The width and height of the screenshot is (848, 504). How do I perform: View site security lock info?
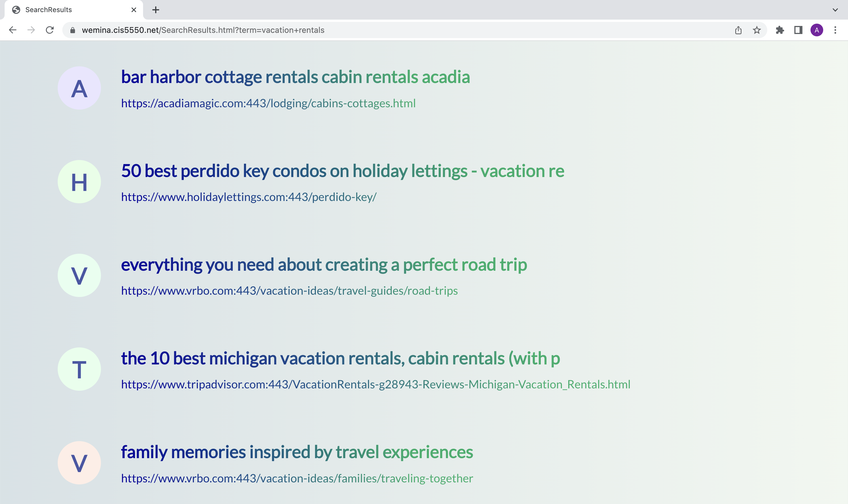click(72, 30)
